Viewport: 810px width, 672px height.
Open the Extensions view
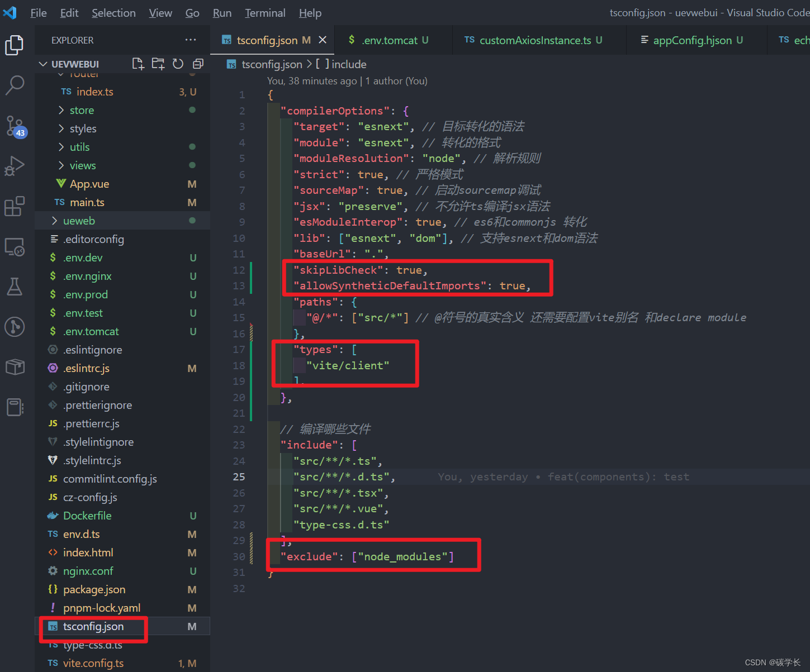[x=15, y=206]
